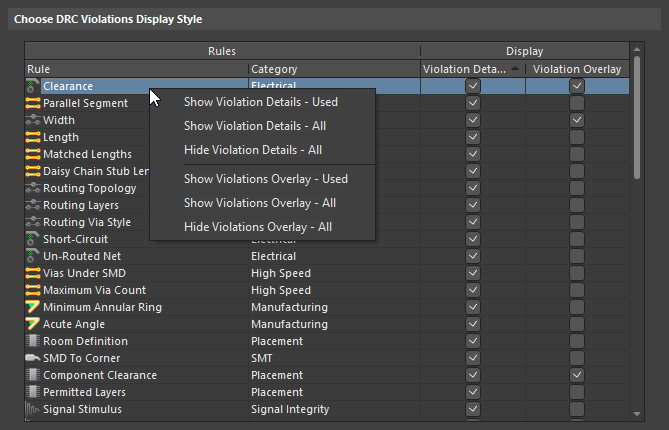669x430 pixels.
Task: Sort by the Category column header
Action: (334, 69)
